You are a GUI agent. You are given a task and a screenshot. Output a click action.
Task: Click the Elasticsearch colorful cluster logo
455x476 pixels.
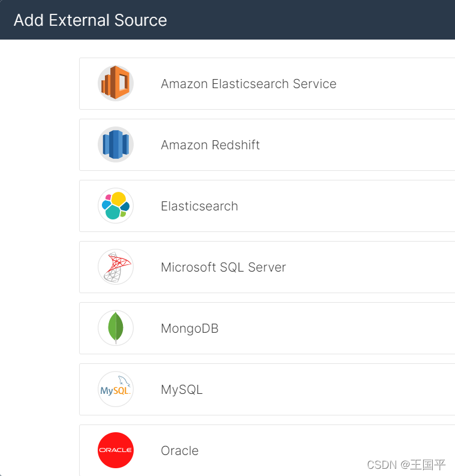point(116,206)
